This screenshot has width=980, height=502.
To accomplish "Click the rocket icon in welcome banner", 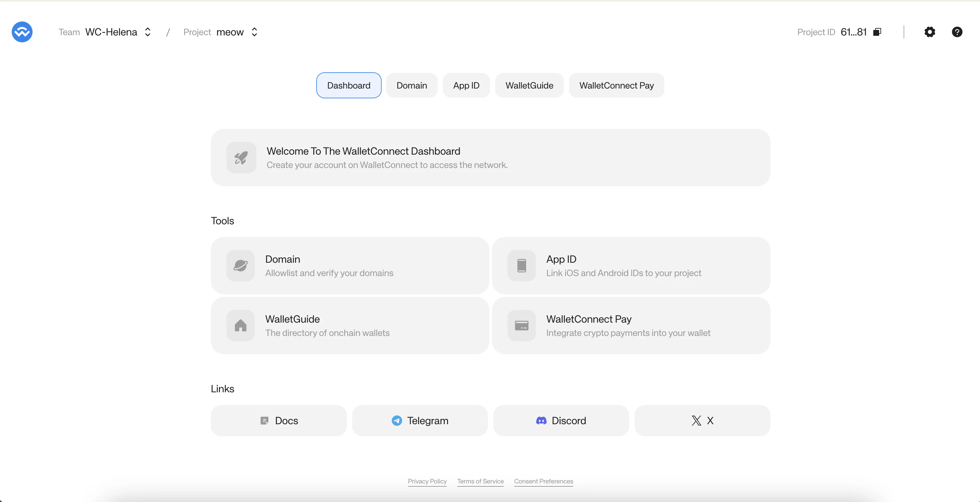I will click(241, 158).
